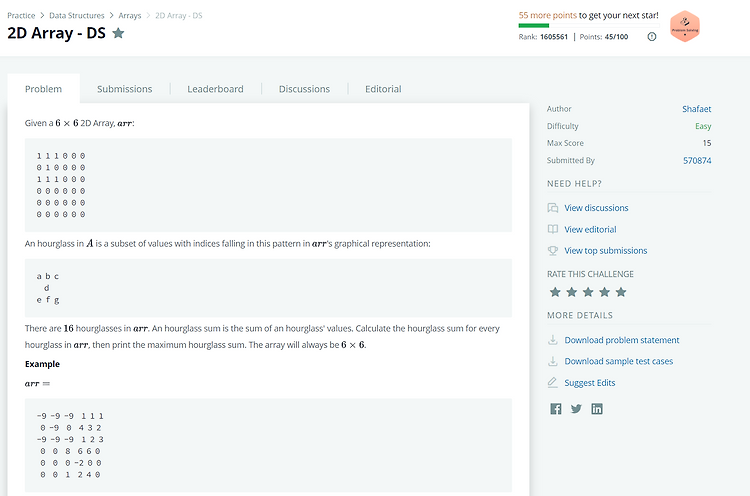Click the Suggest Edits link
The width and height of the screenshot is (750, 496).
pos(590,383)
